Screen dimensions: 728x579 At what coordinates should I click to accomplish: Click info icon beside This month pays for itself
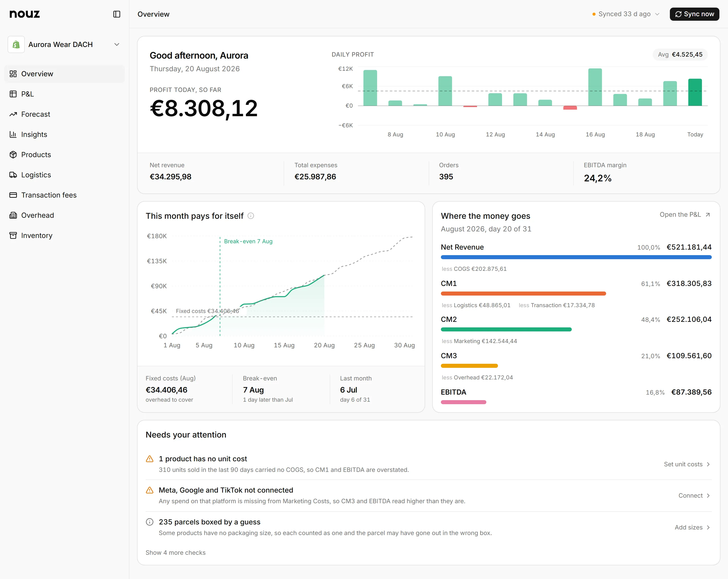coord(251,216)
